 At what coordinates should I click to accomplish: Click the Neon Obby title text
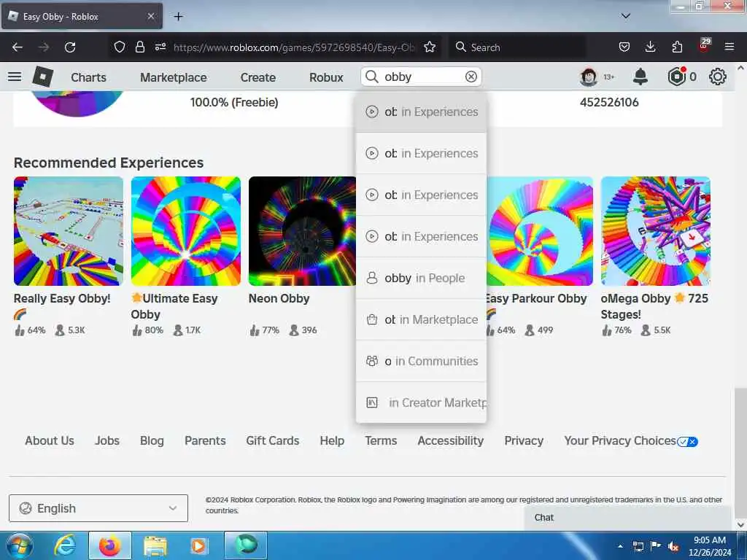279,298
